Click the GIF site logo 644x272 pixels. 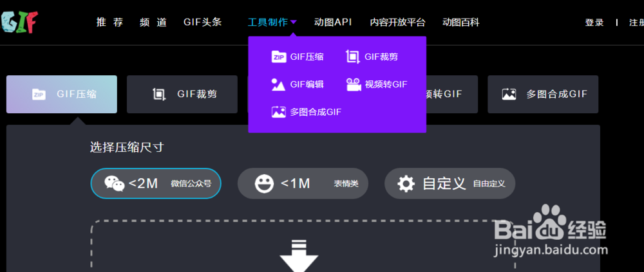(19, 22)
